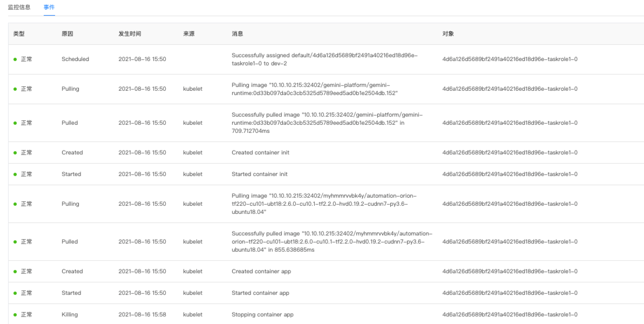Click 'Started container init' message
The image size is (644, 324).
coord(260,174)
